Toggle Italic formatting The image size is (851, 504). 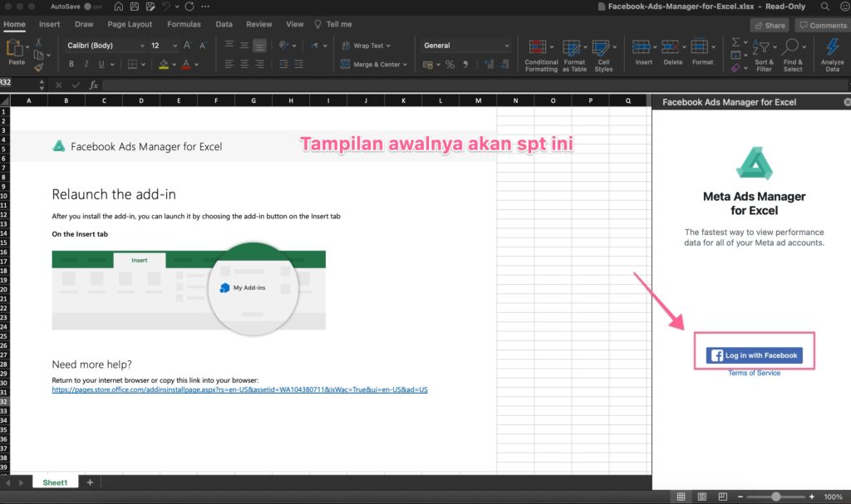(86, 64)
